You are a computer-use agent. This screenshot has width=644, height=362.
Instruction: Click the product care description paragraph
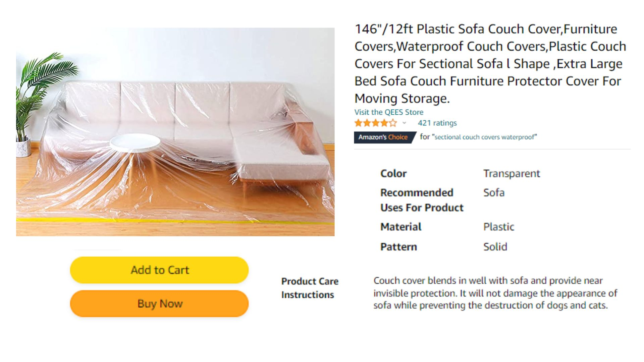(x=495, y=293)
